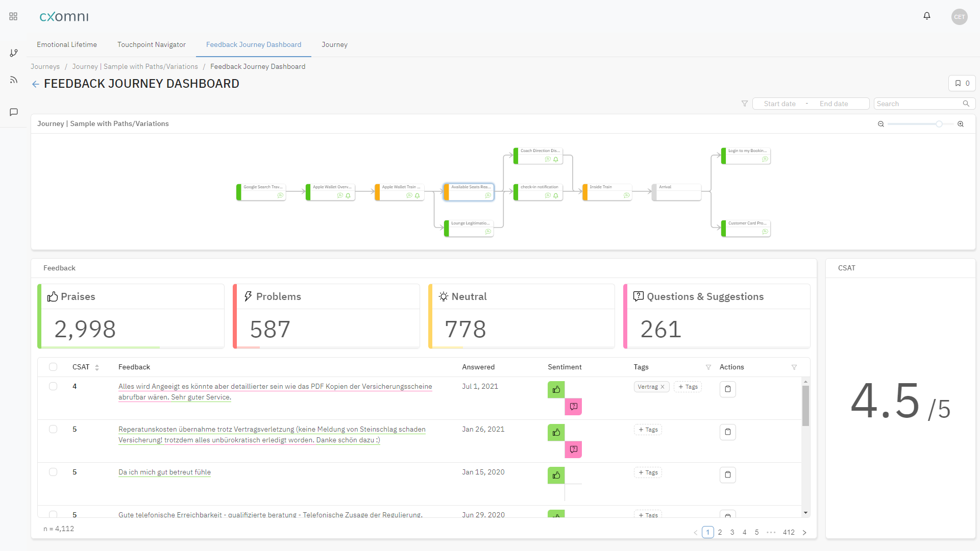Open the comments icon in sidebar

point(14,112)
